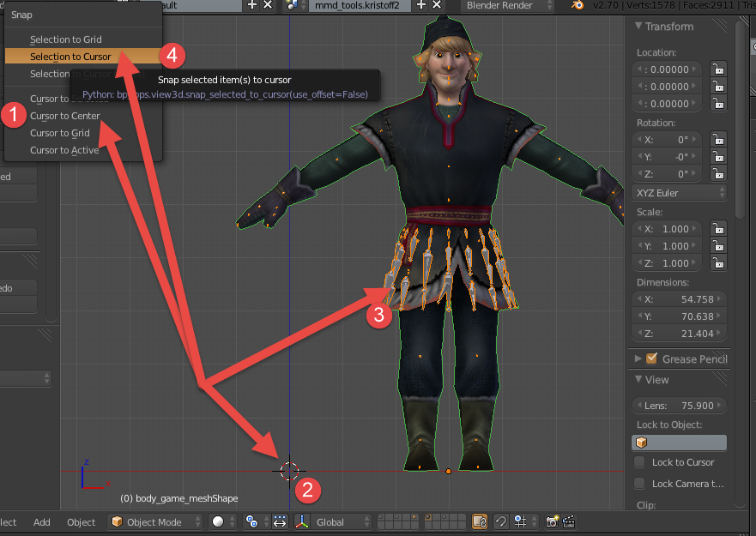The width and height of the screenshot is (756, 536).
Task: Choose Selection to Cursor in Snap menu
Action: [x=83, y=57]
